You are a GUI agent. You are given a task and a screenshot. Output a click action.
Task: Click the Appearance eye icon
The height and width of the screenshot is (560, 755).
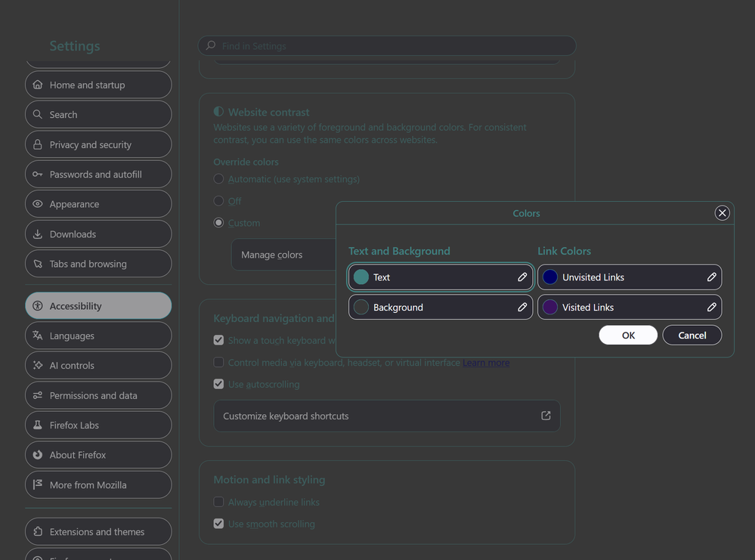pyautogui.click(x=38, y=204)
